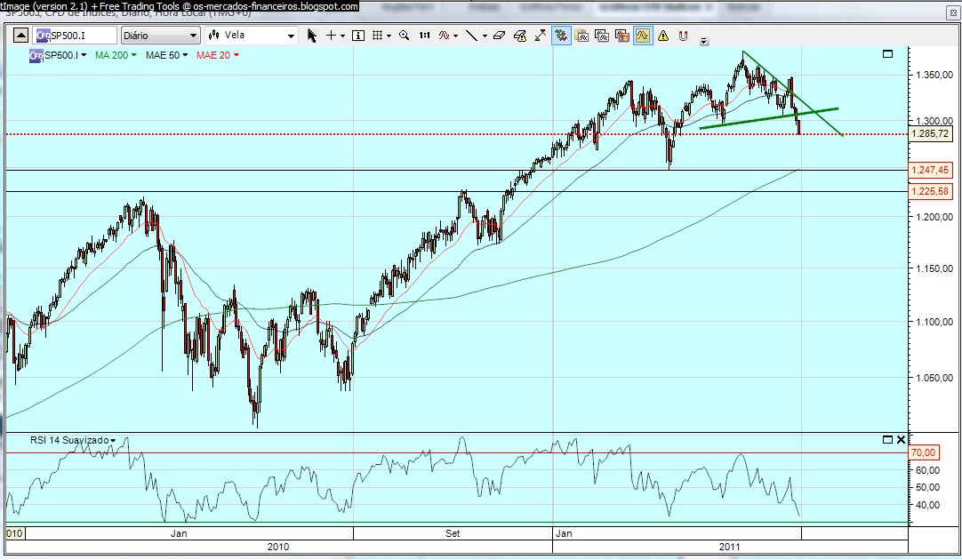Close the RSI indicator pane
Image resolution: width=962 pixels, height=560 pixels.
tap(901, 440)
